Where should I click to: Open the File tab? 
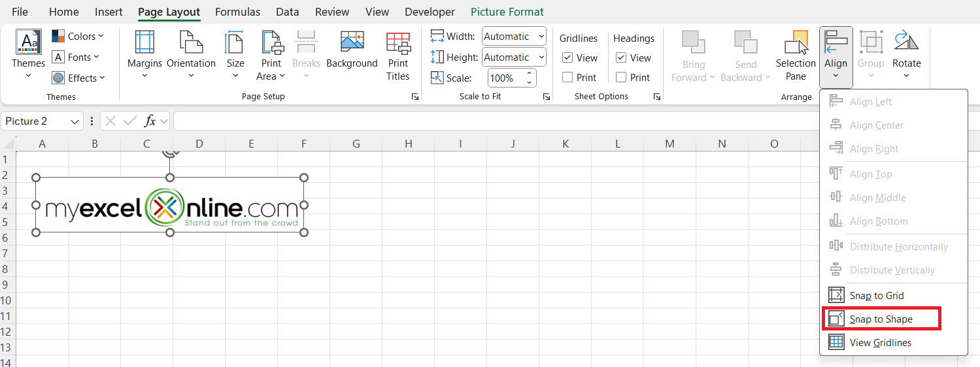pyautogui.click(x=20, y=12)
